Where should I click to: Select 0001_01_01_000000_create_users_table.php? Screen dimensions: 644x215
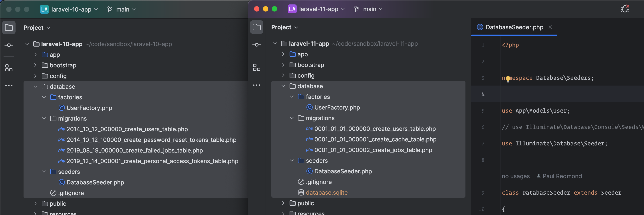375,129
